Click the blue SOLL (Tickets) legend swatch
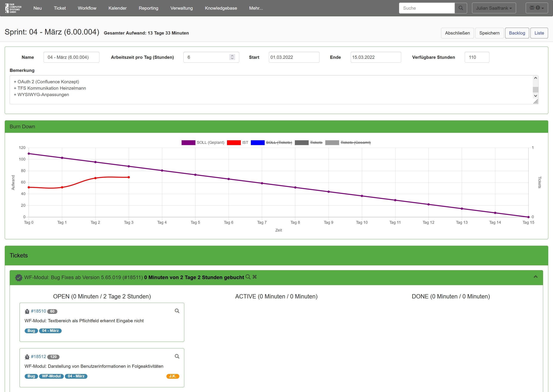The height and width of the screenshot is (392, 553). pos(257,142)
